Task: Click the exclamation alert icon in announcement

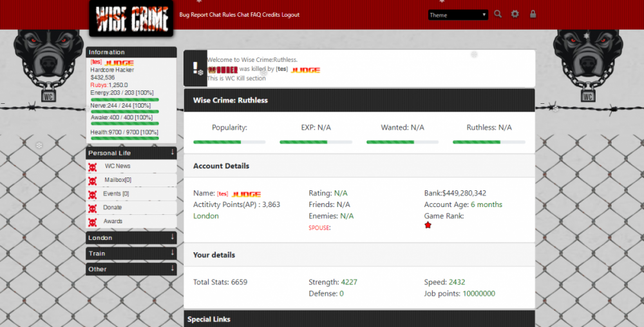Action: pos(195,68)
